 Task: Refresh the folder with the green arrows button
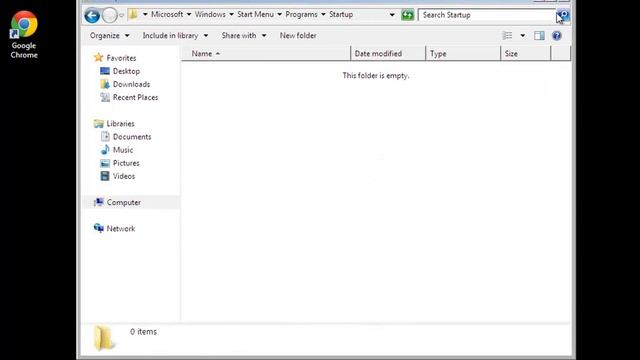coord(407,15)
